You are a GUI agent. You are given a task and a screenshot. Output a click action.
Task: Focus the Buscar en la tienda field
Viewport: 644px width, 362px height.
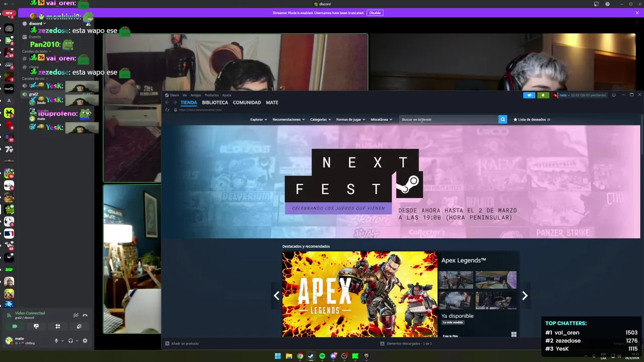point(448,120)
